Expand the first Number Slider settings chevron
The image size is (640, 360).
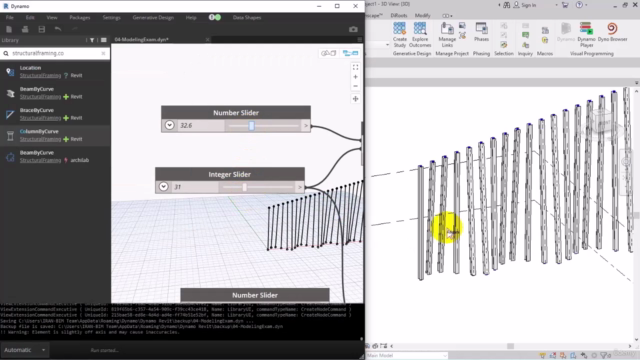[x=170, y=125]
